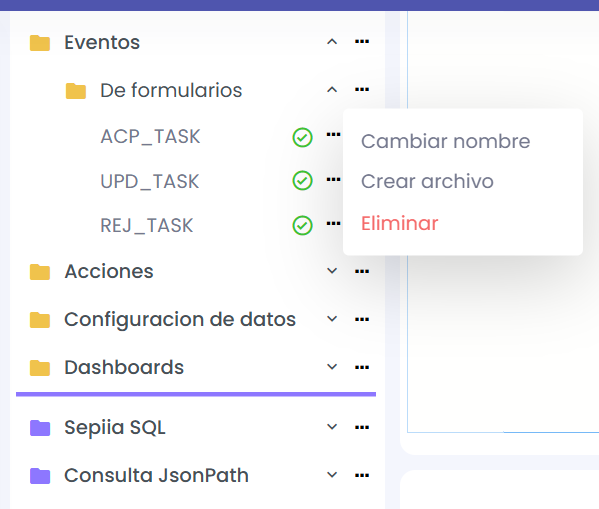Open the Sepiia SQL options menu
Screen dimensions: 599x509
point(362,427)
